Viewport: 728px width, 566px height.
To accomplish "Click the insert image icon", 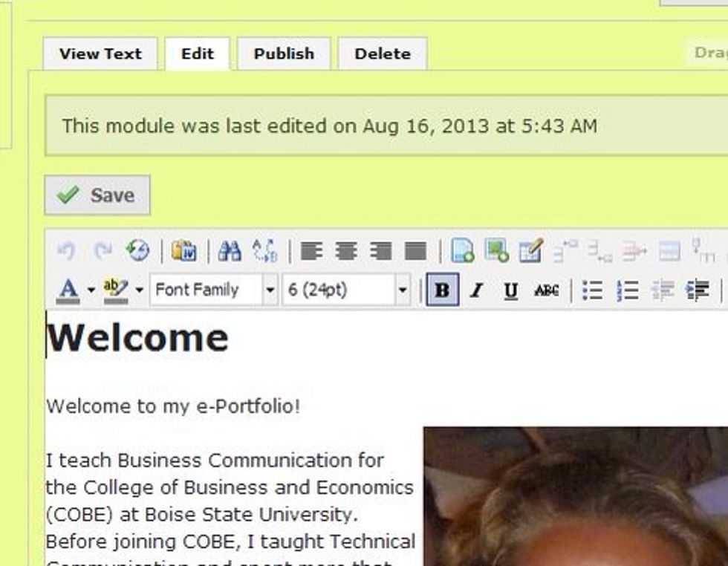I will (x=497, y=251).
